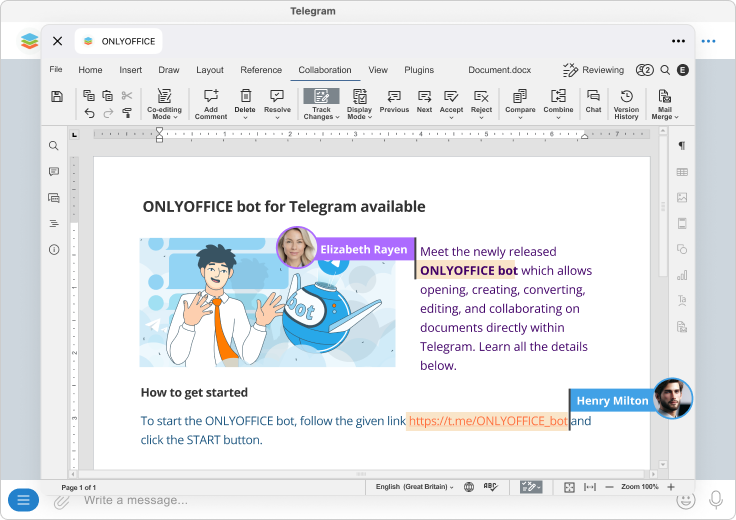Open the web app three-dot menu
The image size is (736, 520).
pos(678,41)
